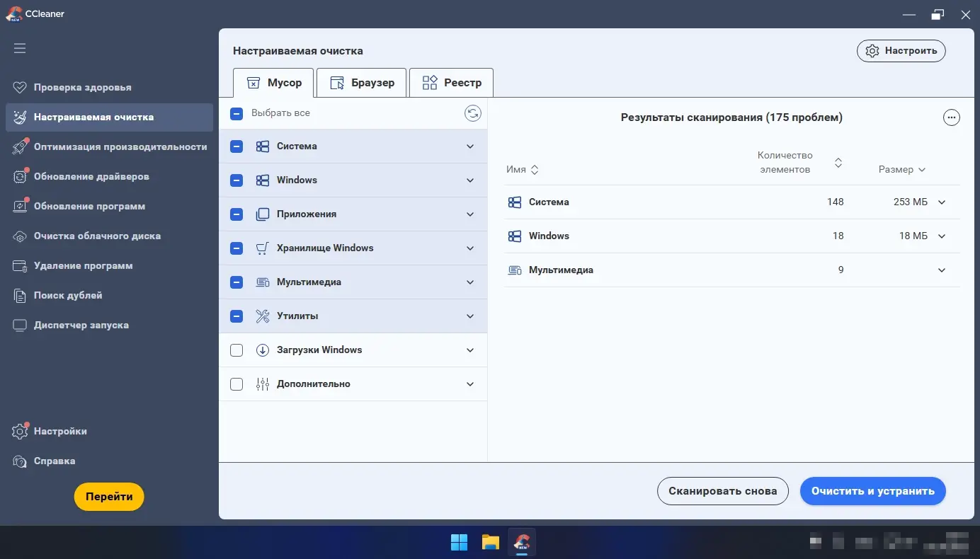Image resolution: width=980 pixels, height=559 pixels.
Task: Open Справка in the sidebar
Action: pos(109,461)
